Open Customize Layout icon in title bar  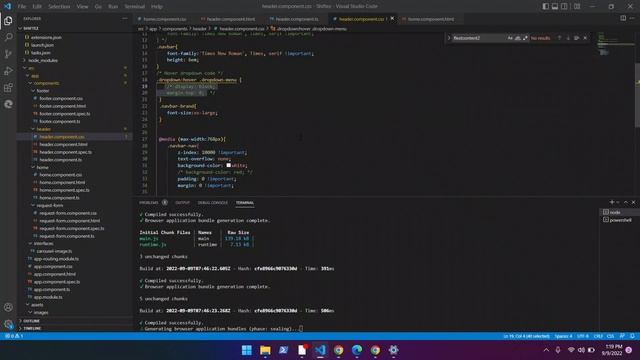tap(577, 7)
